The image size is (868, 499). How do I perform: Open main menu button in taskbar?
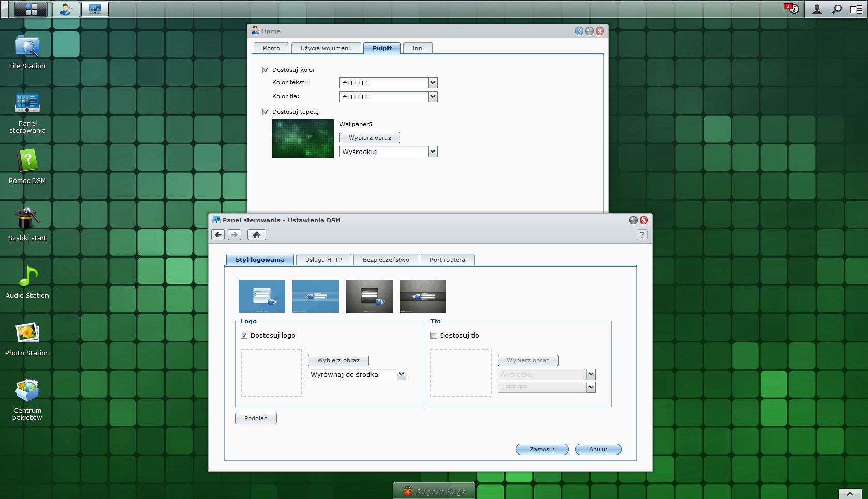tap(31, 9)
